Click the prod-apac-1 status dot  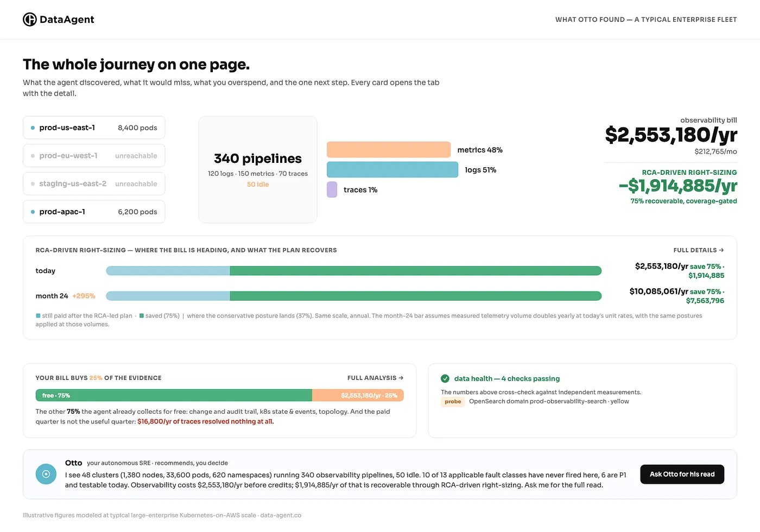click(x=33, y=212)
